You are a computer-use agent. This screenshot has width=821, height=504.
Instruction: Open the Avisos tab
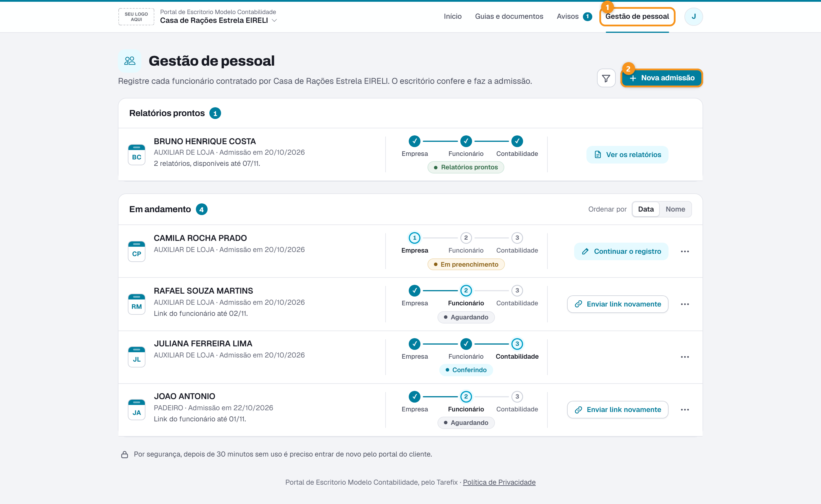567,16
